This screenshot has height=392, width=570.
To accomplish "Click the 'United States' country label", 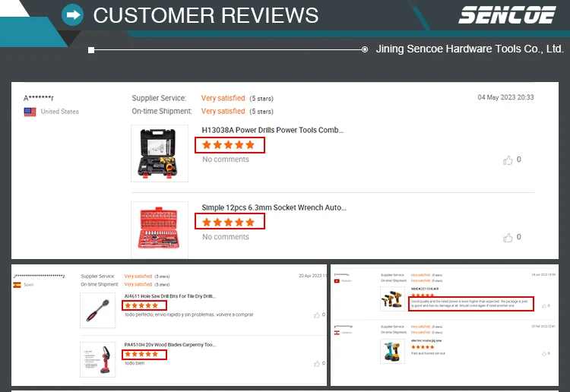I will [59, 112].
